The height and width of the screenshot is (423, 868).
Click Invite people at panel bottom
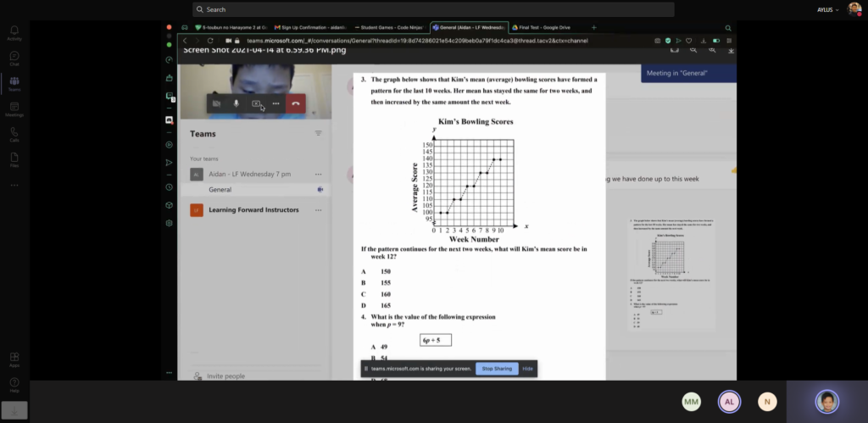(220, 376)
